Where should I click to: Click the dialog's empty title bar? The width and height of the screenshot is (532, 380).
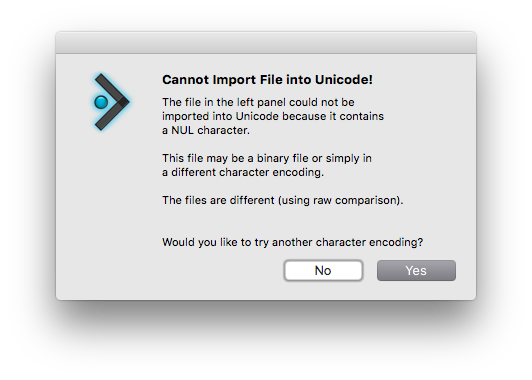tap(266, 43)
